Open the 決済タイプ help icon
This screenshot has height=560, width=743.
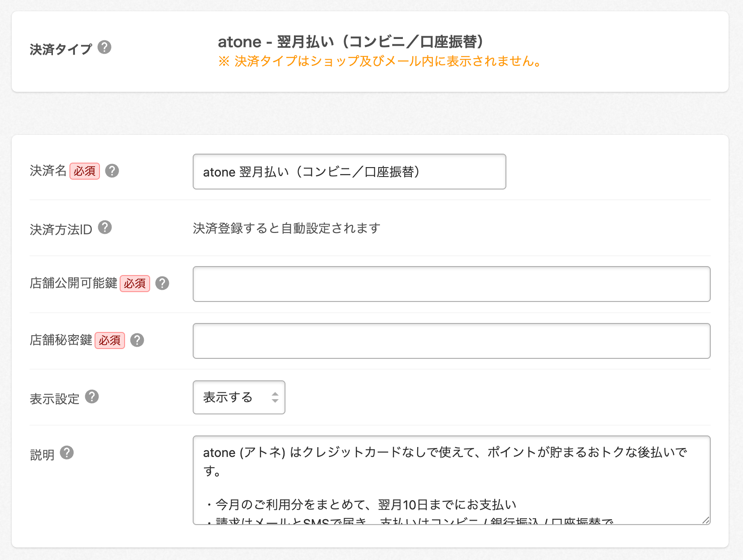click(106, 48)
